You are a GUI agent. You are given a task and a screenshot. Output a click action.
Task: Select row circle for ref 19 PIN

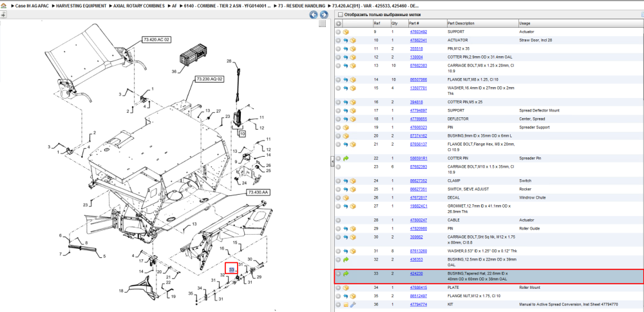339,128
